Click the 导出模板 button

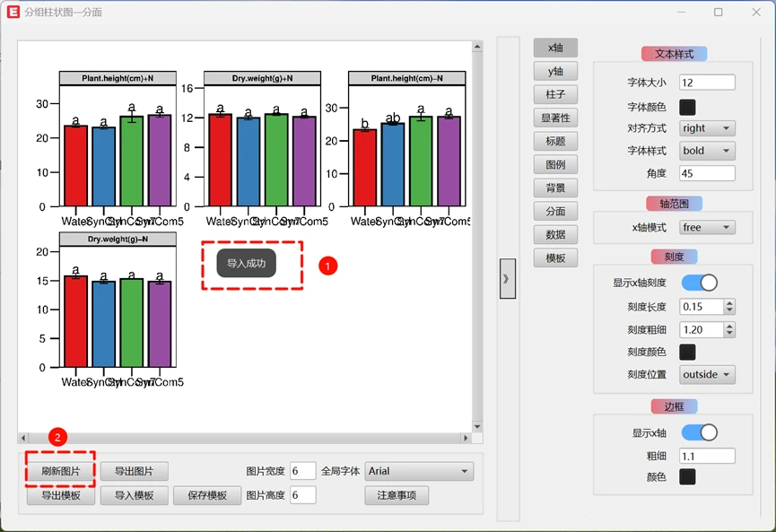[60, 495]
